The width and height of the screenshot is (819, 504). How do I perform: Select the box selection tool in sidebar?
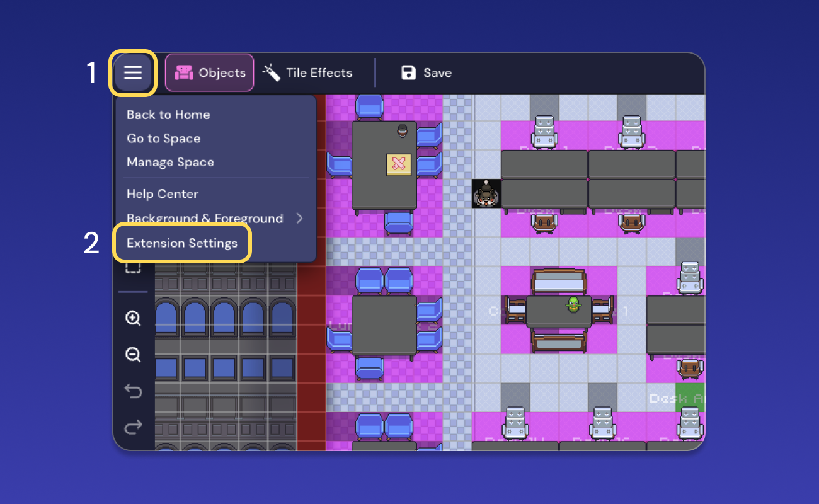tap(132, 266)
